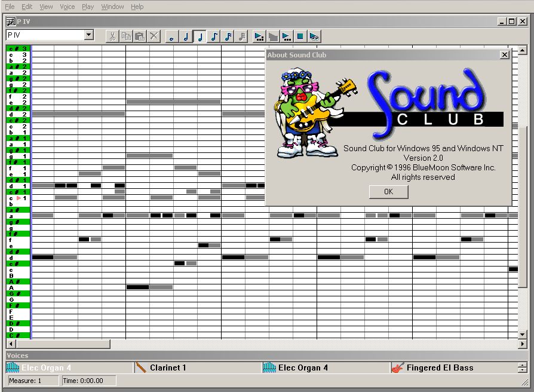This screenshot has width=534, height=392.
Task: Click the horizontal scrollbar thumb
Action: click(x=63, y=344)
